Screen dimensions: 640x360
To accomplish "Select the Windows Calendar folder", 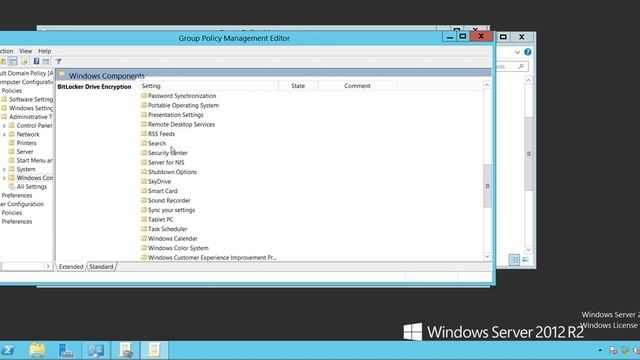I will 173,238.
